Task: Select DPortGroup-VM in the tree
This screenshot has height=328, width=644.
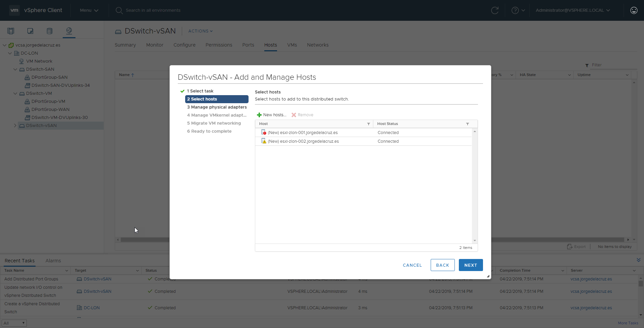Action: (48, 102)
